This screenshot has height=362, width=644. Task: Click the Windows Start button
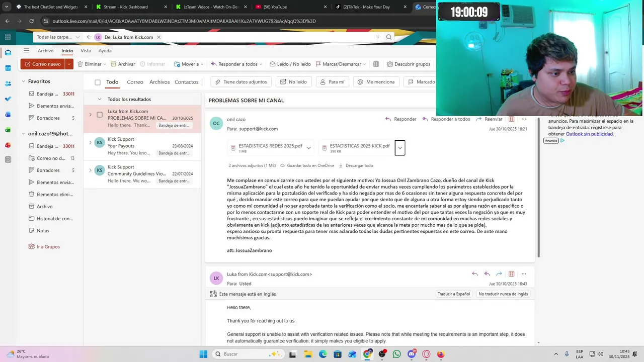(x=203, y=354)
